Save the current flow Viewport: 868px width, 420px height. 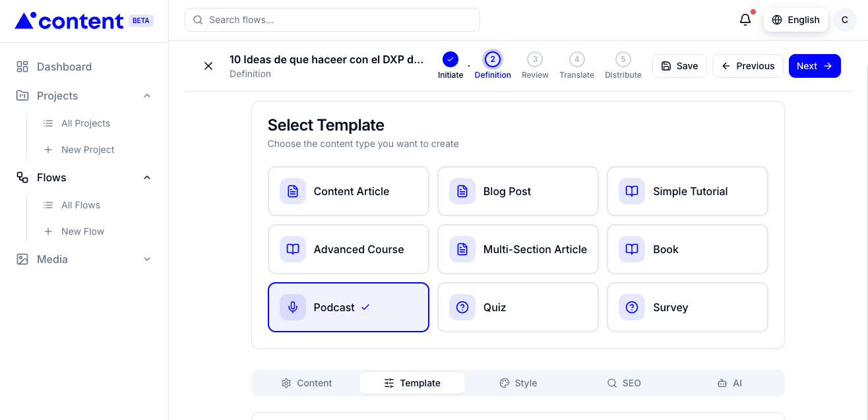pos(679,65)
